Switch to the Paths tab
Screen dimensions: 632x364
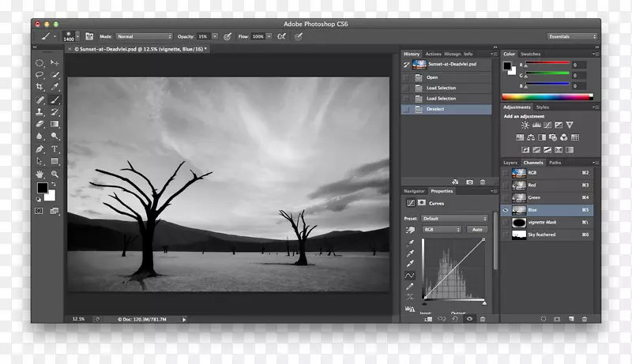[555, 163]
